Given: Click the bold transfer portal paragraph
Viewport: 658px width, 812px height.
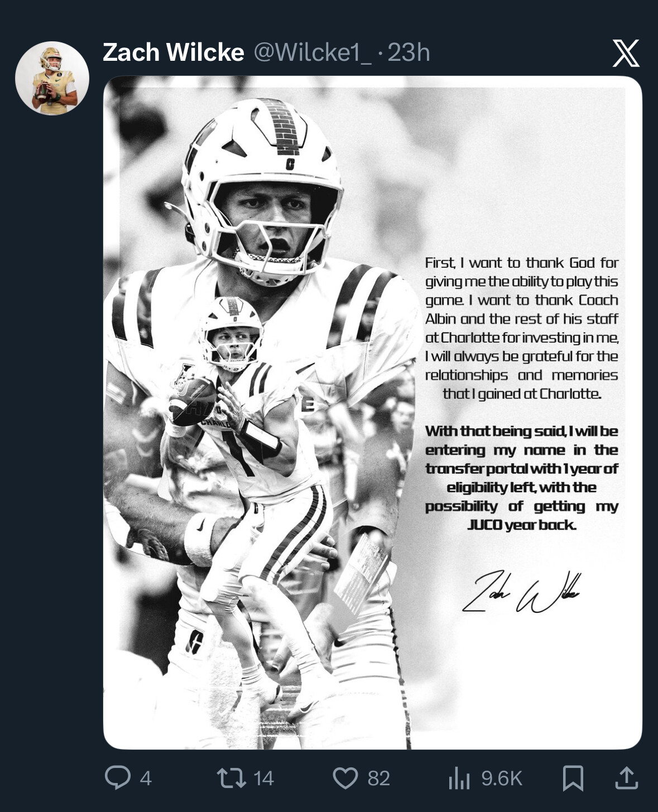Looking at the screenshot, I should click(521, 478).
